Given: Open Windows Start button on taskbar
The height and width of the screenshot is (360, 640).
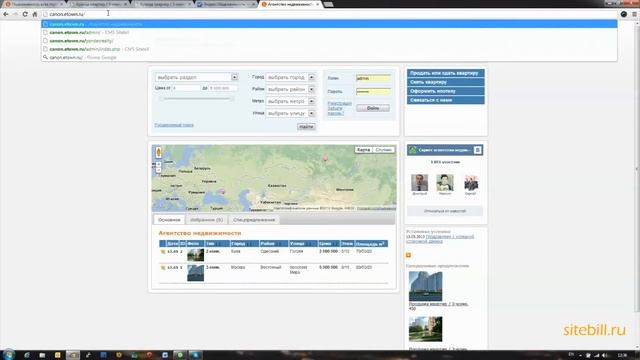Looking at the screenshot, I should coord(8,354).
